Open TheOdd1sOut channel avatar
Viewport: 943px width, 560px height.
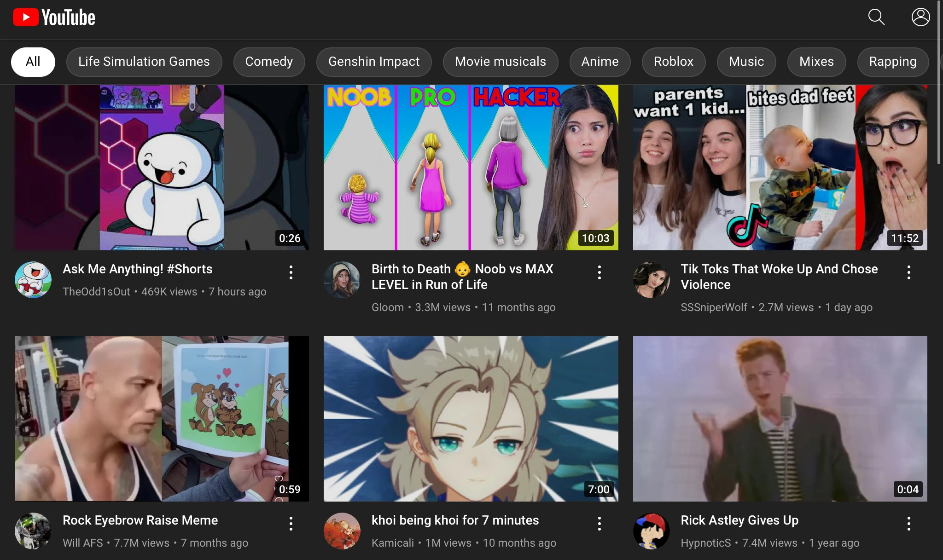pyautogui.click(x=32, y=279)
